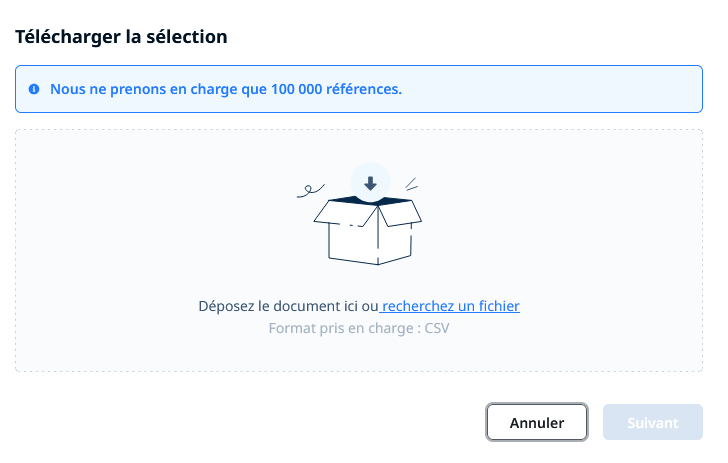Click the empty right side of the info banner

coord(552,89)
